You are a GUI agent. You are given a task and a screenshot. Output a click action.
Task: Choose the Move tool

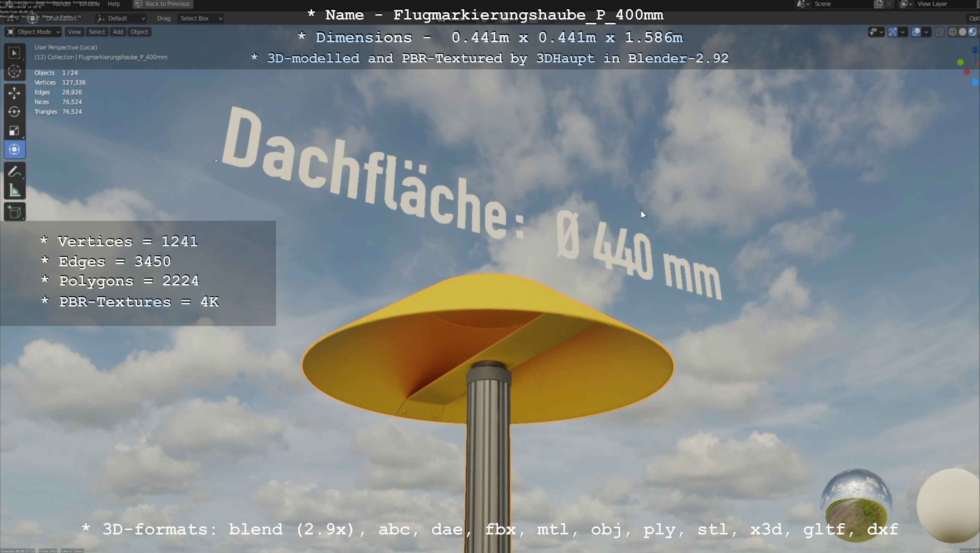(x=14, y=93)
